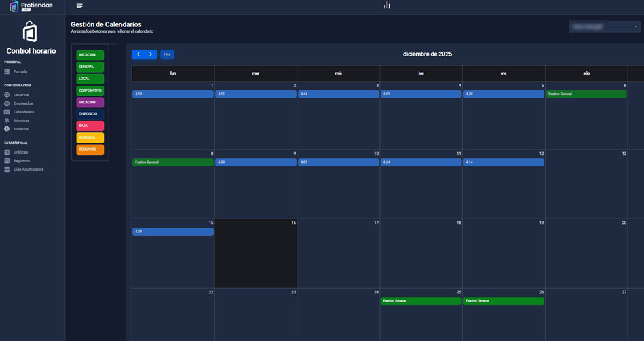
Task: Click the Registros table icon
Action: pyautogui.click(x=7, y=161)
